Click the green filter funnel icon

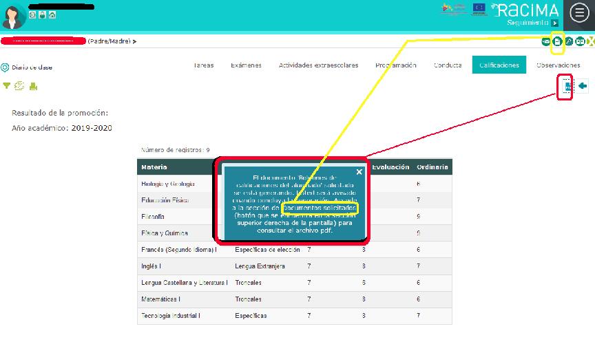pyautogui.click(x=7, y=86)
